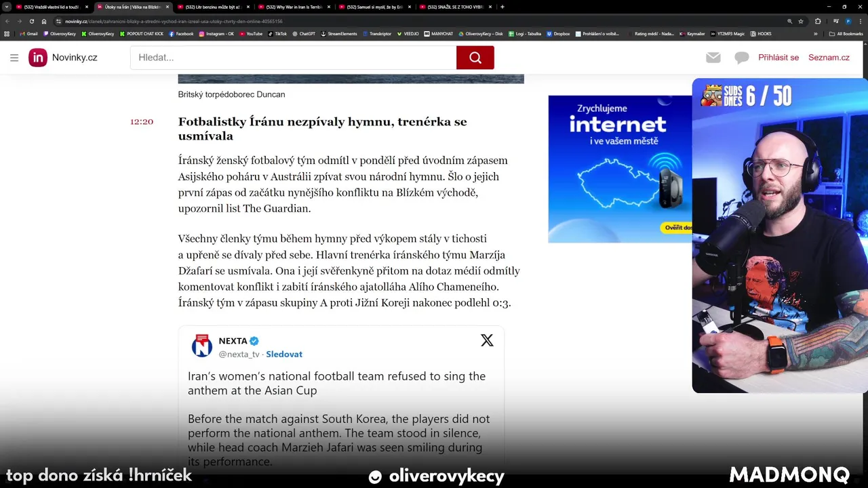Click Sledovat next to @nexta_tv
Viewport: 868px width, 488px height.
point(284,354)
